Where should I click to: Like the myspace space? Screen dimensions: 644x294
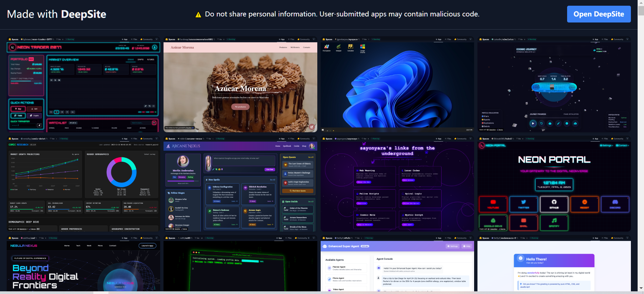click(364, 39)
